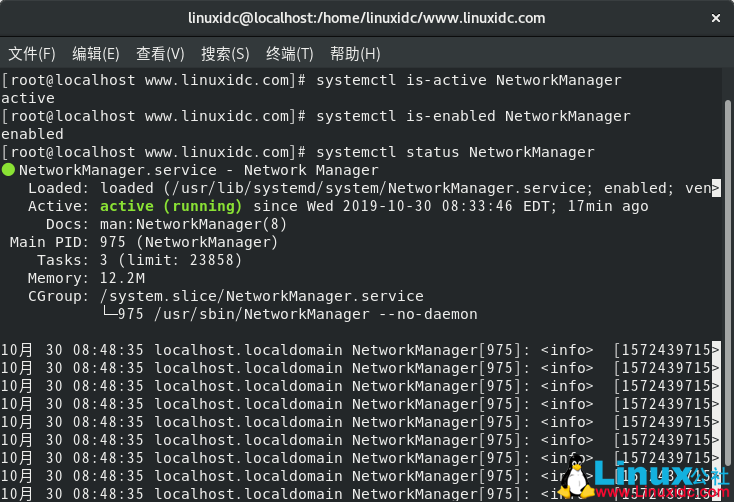Open the 帮助(H) menu

tap(355, 53)
